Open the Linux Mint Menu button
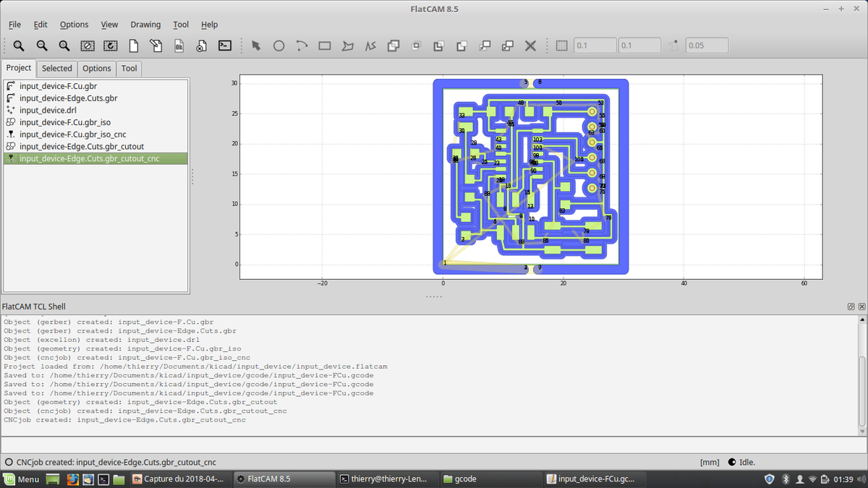 (21, 479)
